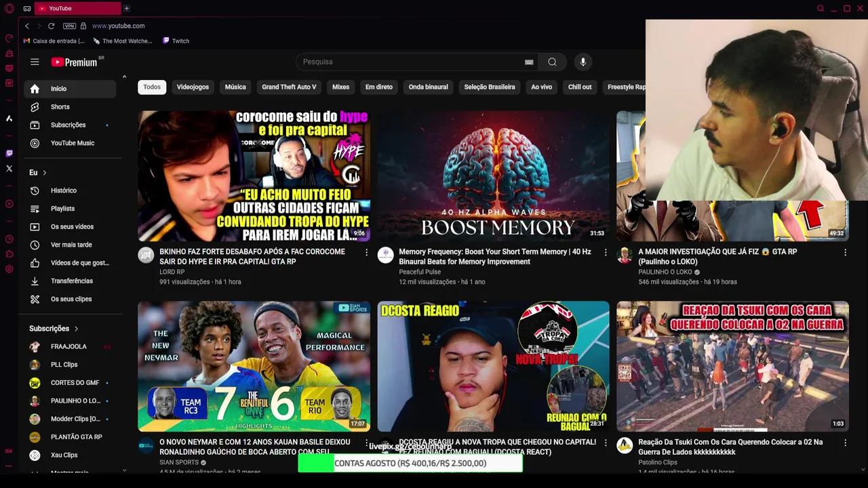Open Opera sidebar settings gear
This screenshot has width=868, height=488.
click(9, 269)
